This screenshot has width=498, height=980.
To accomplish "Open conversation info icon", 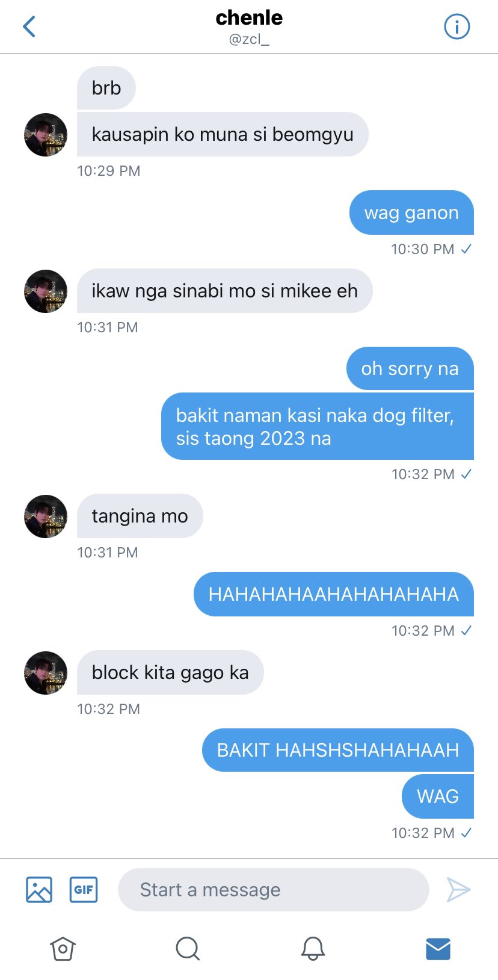I will tap(456, 26).
